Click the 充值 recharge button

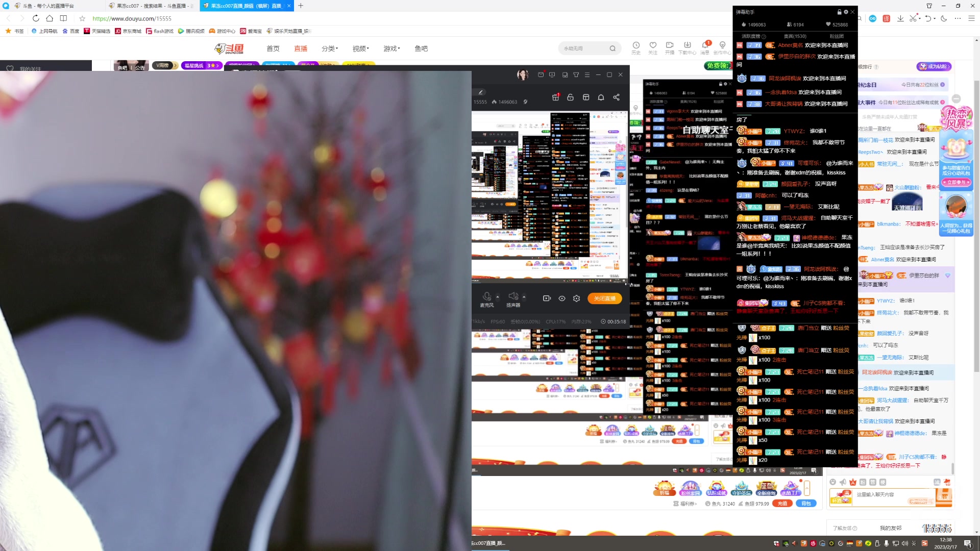[x=782, y=504]
